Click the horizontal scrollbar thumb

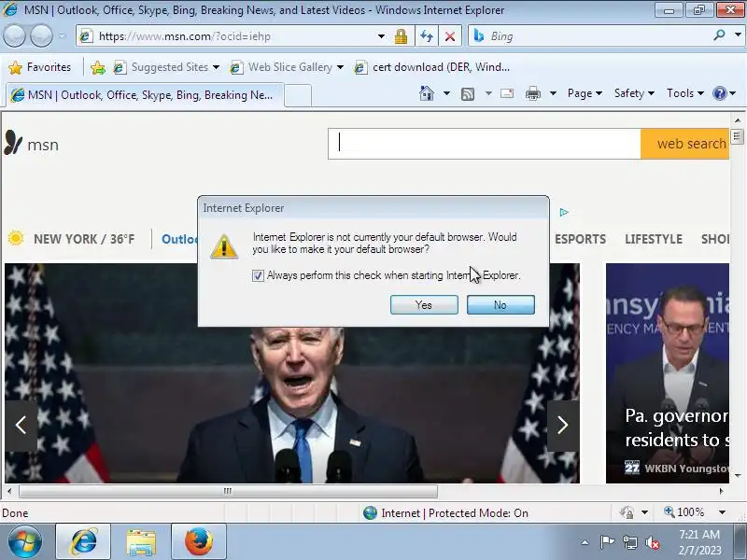[x=228, y=491]
